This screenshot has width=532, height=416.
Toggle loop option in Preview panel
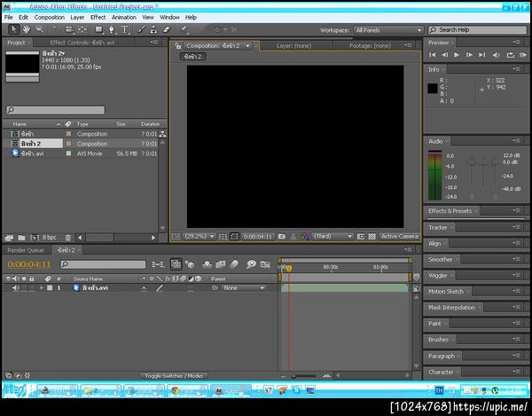pyautogui.click(x=510, y=55)
